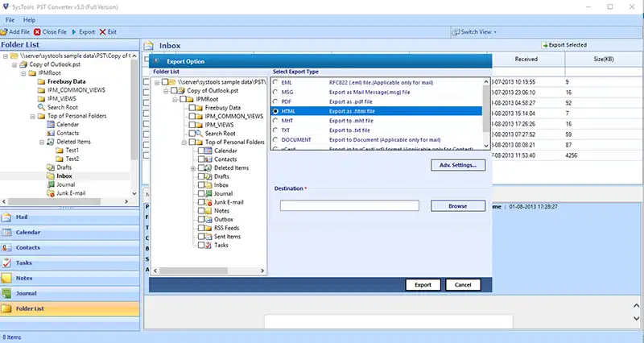This screenshot has height=343, width=644.
Task: Click the sidebar folder tree horizontal scrollbar
Action: tap(54, 201)
